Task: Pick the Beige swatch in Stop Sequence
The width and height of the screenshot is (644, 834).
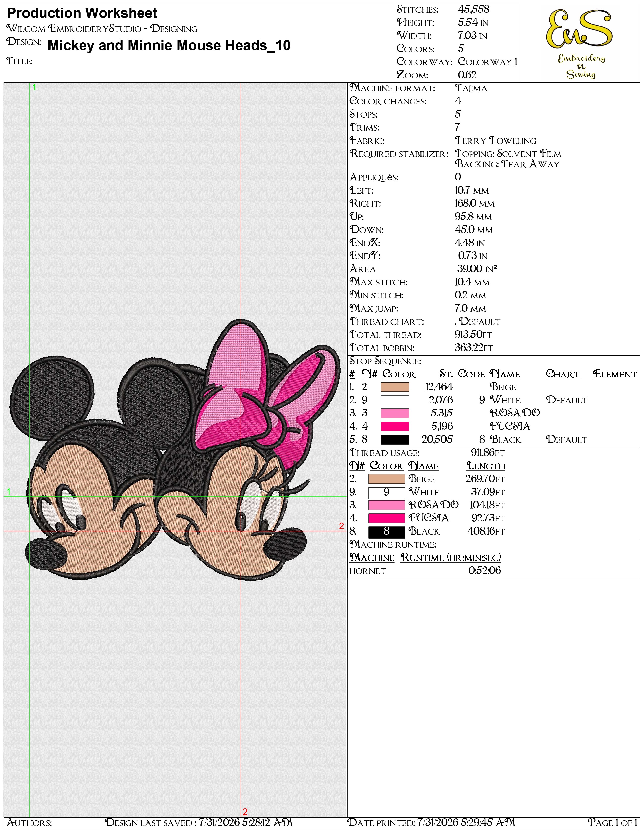Action: [x=395, y=387]
